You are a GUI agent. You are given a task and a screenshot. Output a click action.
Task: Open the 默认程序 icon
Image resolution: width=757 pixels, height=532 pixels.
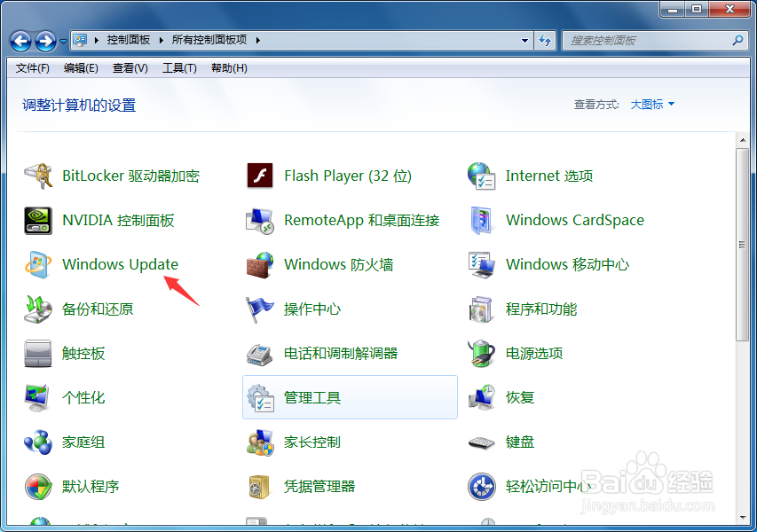click(x=38, y=487)
